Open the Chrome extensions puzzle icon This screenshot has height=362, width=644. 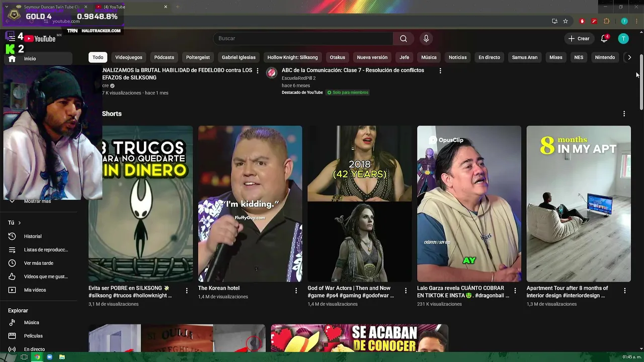[606, 21]
